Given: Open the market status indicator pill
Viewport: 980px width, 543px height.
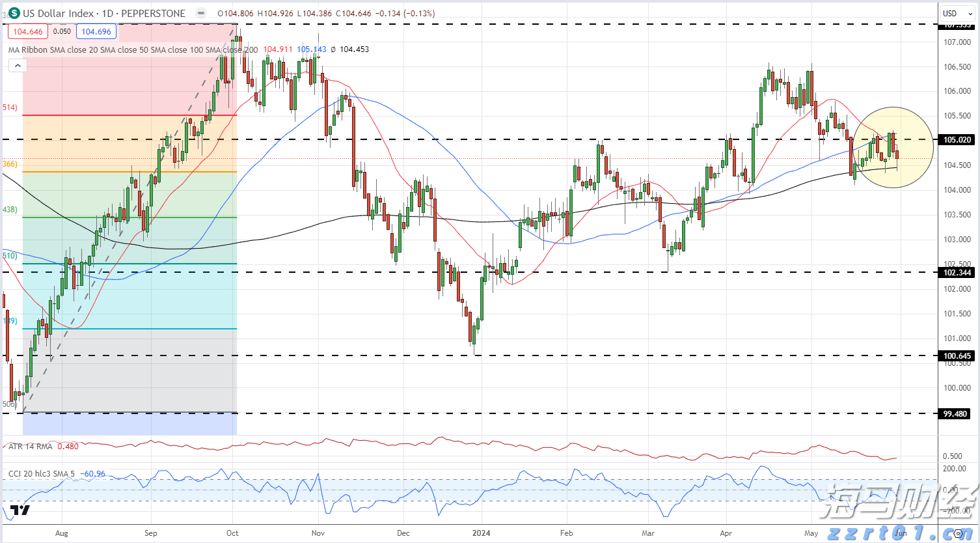Looking at the screenshot, I should coord(201,13).
